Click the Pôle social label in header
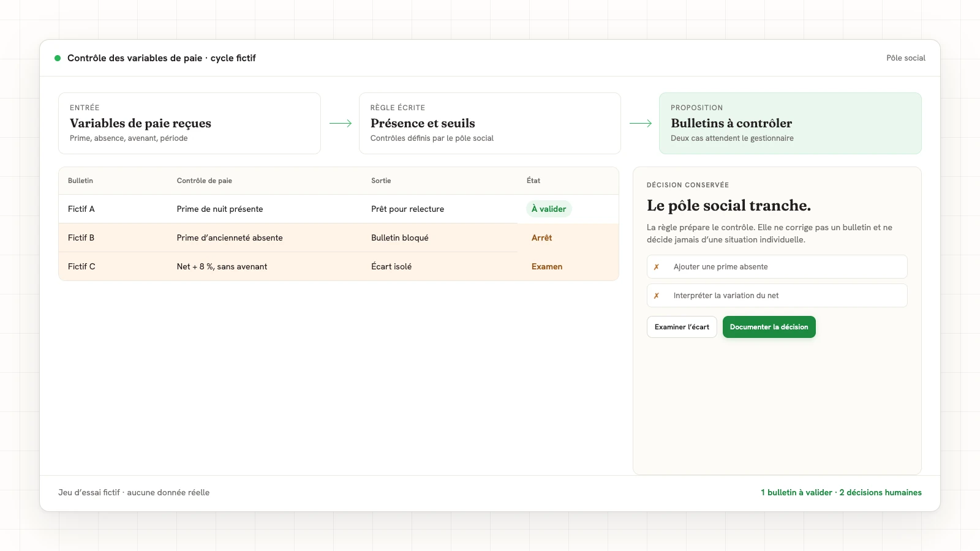Screen dimensions: 980x551 905,58
